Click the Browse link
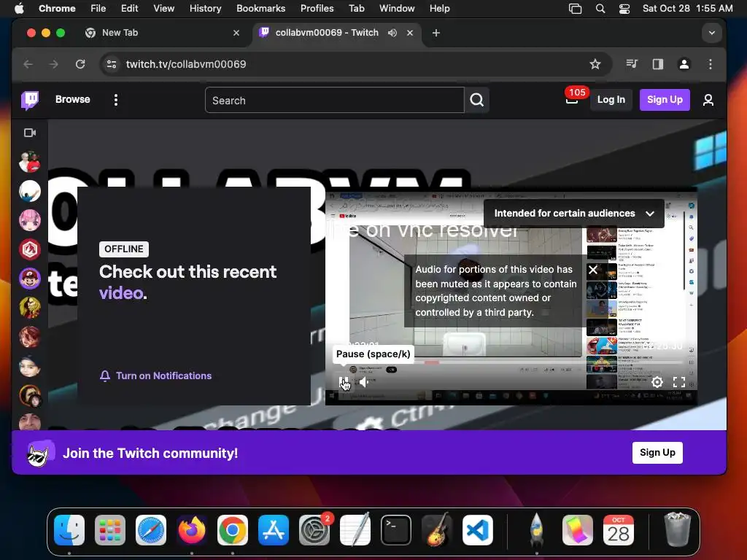Image resolution: width=747 pixels, height=560 pixels. [72, 99]
